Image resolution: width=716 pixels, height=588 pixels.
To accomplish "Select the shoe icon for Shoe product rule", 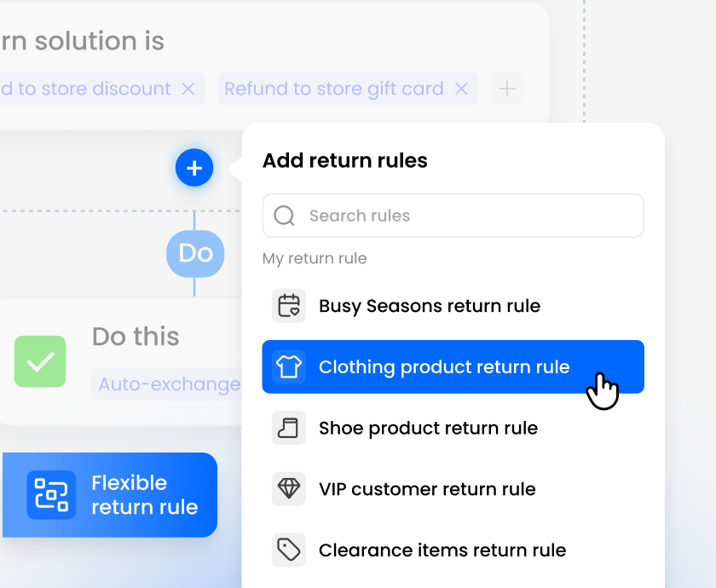I will (x=289, y=428).
